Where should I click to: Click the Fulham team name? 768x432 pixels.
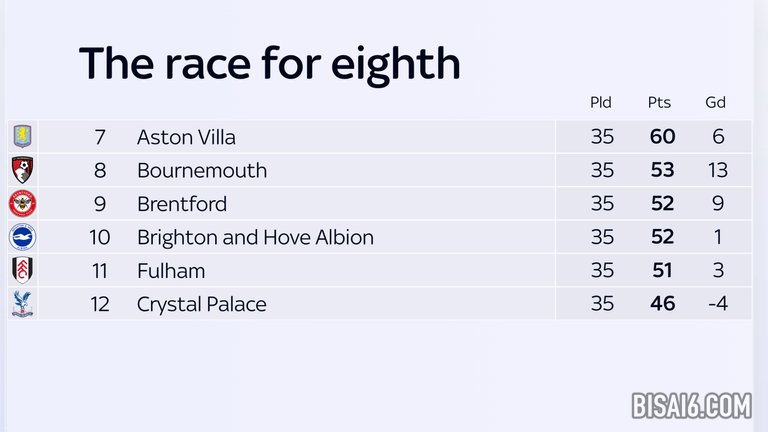171,271
